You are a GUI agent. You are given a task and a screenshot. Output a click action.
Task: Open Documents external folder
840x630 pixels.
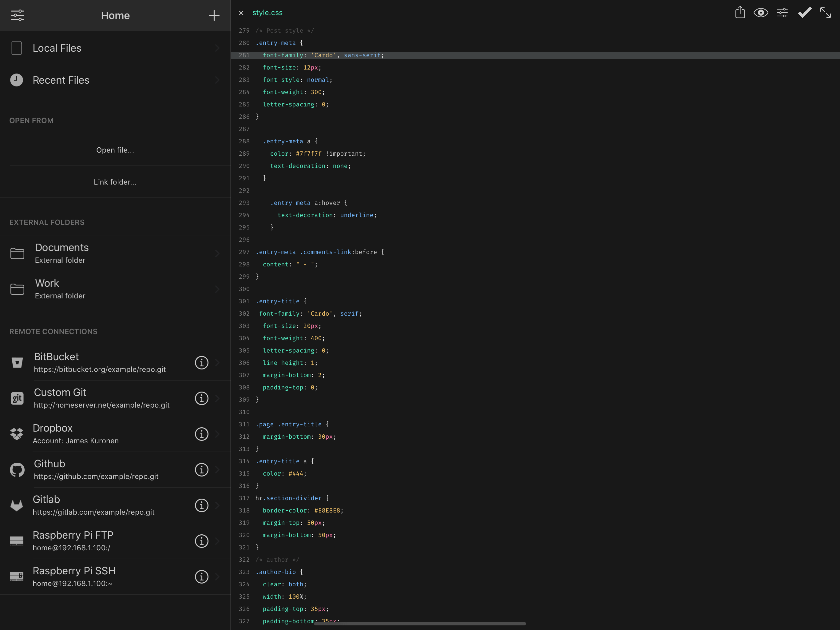click(115, 253)
